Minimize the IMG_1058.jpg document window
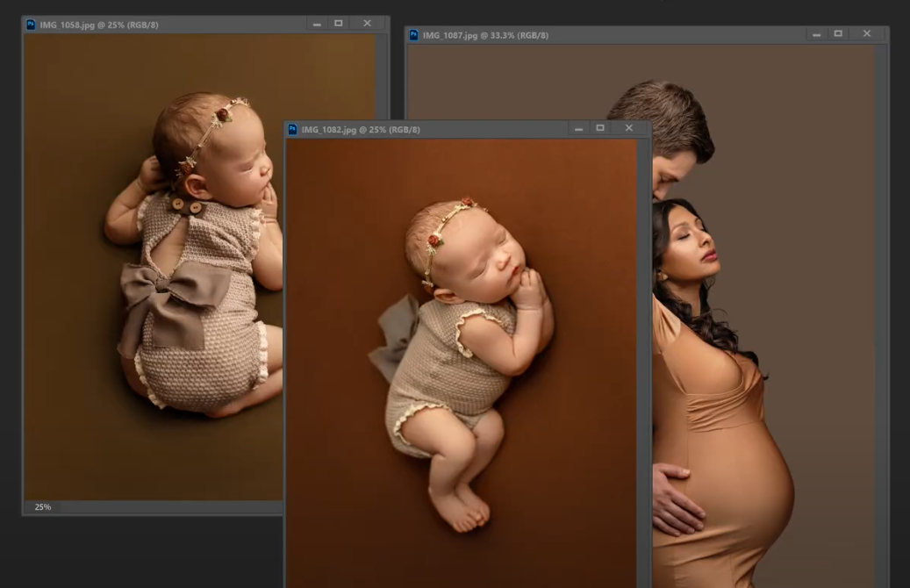Screen dimensions: 910x588 [x=317, y=24]
